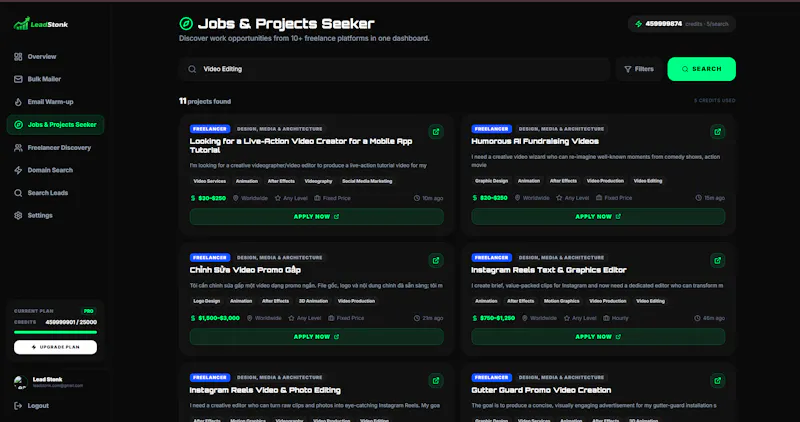Click the Overview grid icon

click(18, 57)
